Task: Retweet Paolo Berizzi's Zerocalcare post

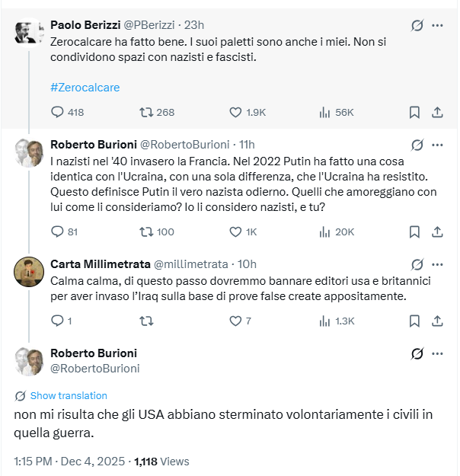Action: tap(147, 112)
